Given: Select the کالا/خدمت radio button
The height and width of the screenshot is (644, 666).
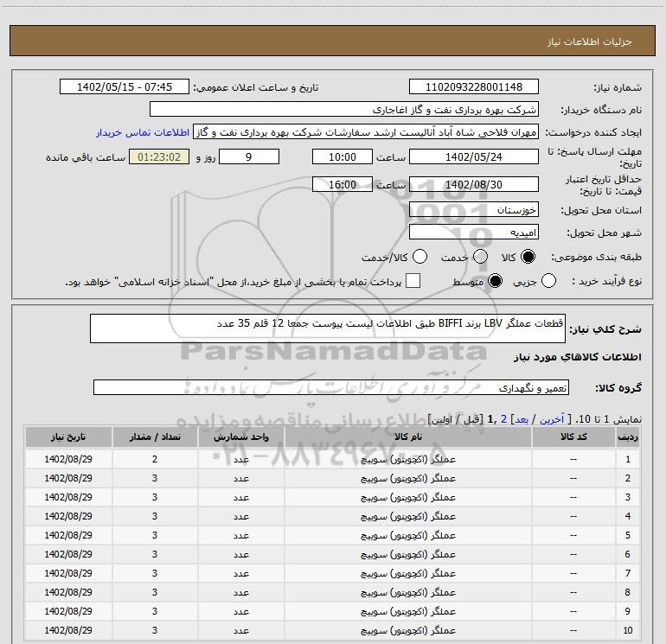Looking at the screenshot, I should (420, 257).
